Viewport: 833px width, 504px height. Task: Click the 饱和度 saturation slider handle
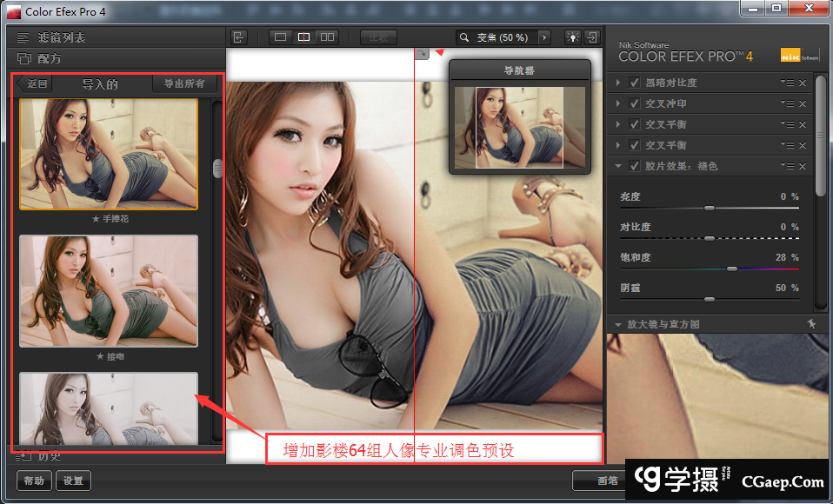(731, 269)
